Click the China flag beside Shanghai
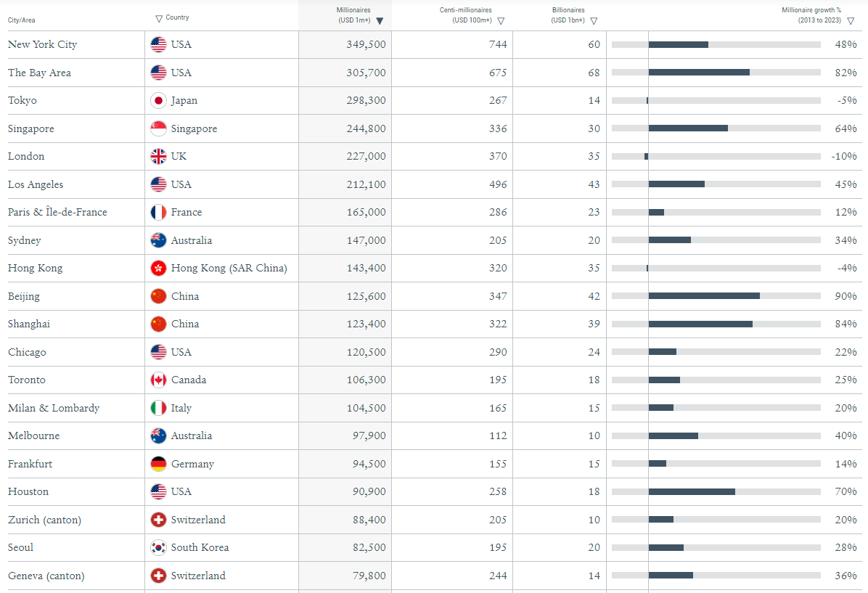Screen dimensions: 868x593 [x=158, y=324]
